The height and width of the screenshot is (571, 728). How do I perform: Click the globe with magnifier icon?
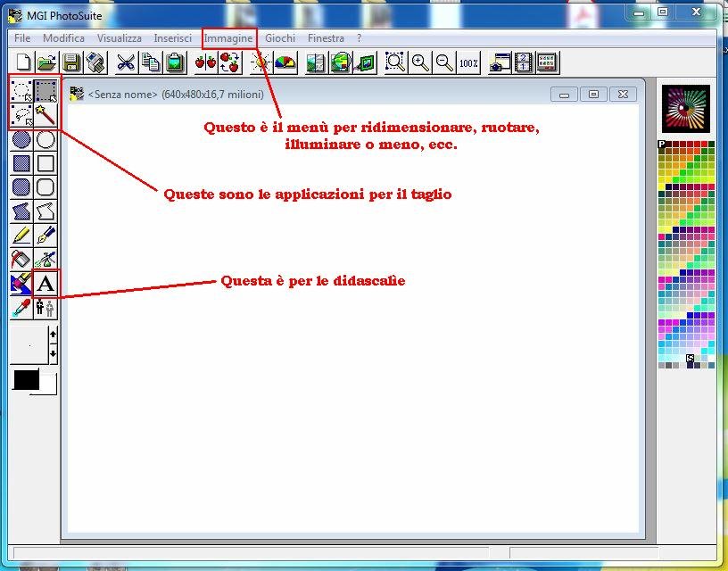pos(340,62)
